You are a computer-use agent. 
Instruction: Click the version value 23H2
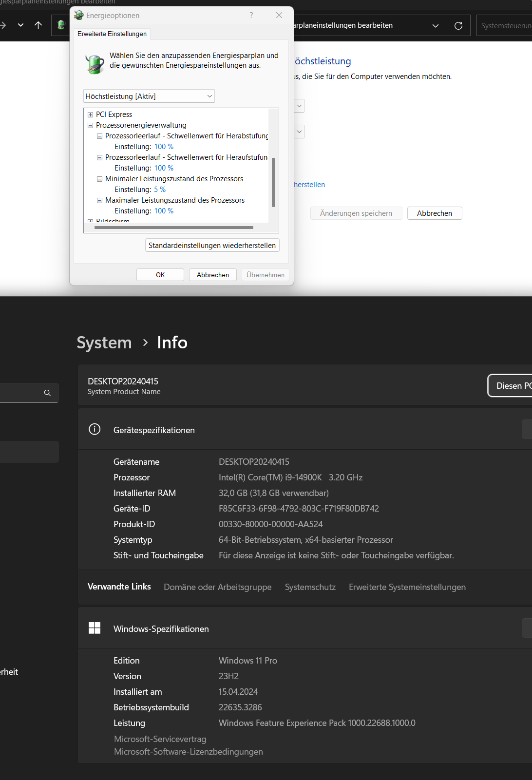228,676
